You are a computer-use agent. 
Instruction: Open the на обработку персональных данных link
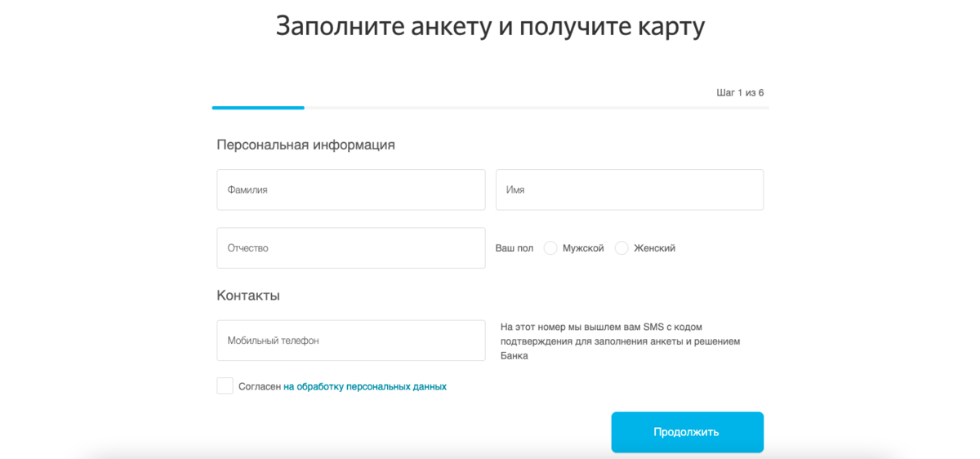tap(365, 386)
